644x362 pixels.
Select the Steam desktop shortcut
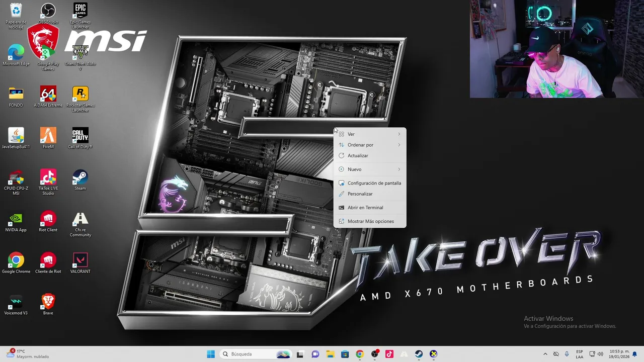[80, 180]
